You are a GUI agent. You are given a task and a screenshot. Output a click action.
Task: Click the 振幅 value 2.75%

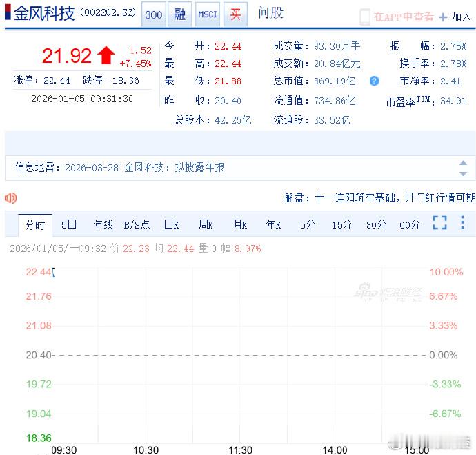[x=453, y=46]
